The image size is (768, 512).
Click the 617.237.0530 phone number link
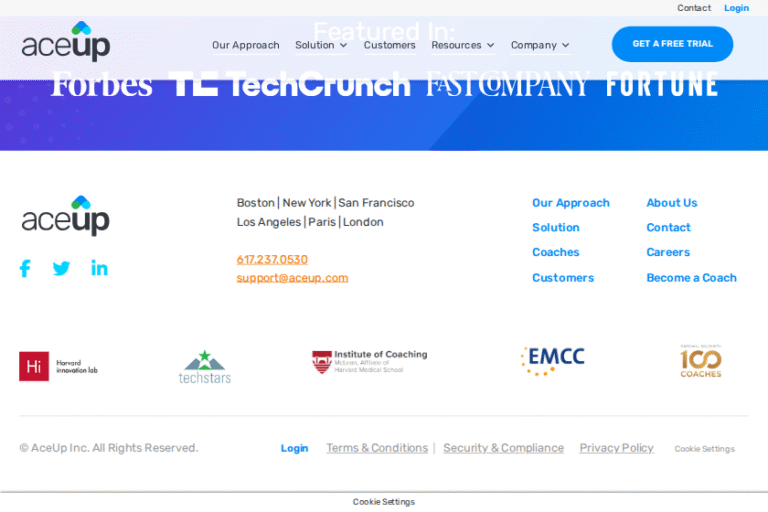click(x=272, y=259)
